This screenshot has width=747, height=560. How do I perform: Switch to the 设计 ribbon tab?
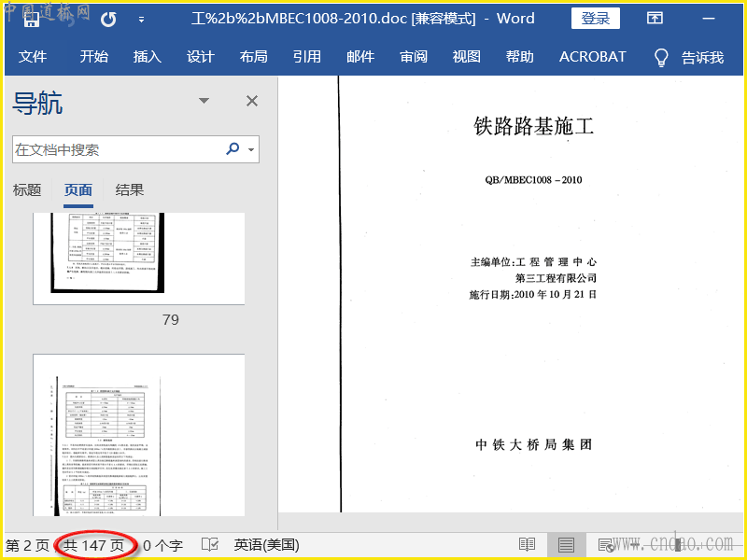pos(201,57)
